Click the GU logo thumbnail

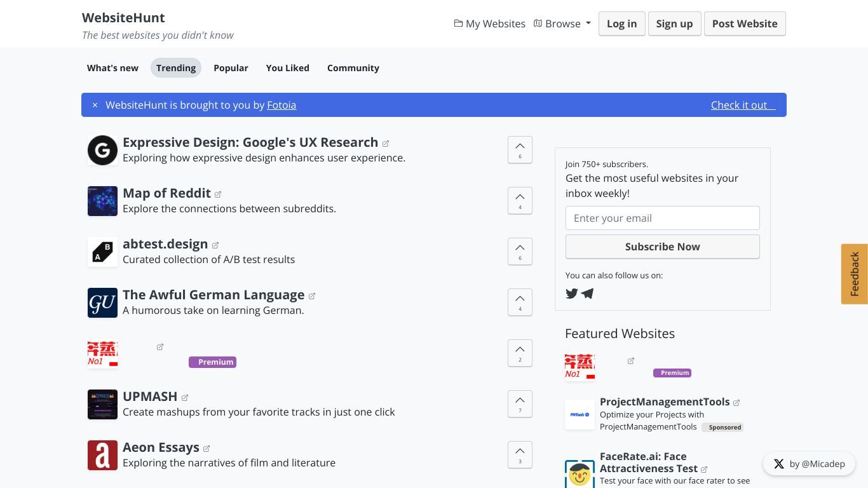pos(102,303)
